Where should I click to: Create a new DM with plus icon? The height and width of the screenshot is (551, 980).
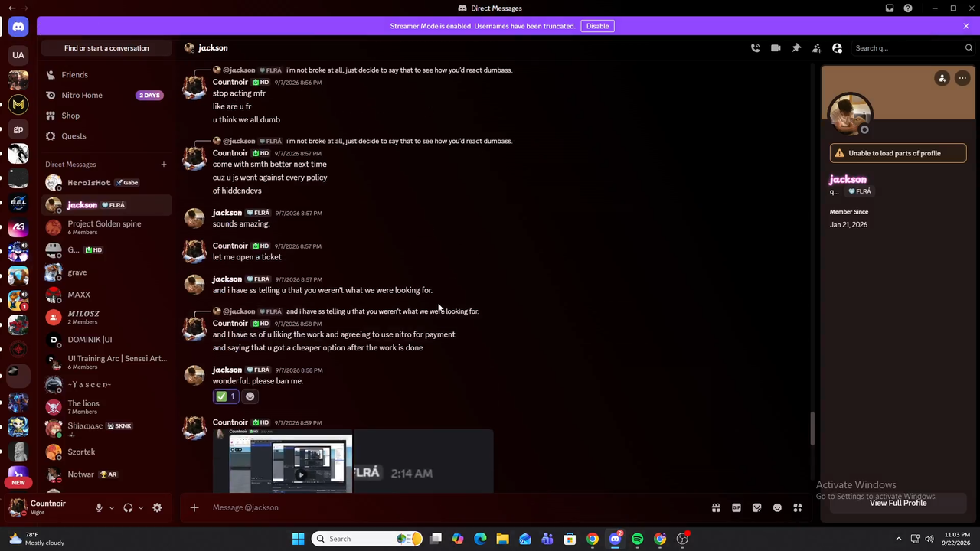[163, 165]
